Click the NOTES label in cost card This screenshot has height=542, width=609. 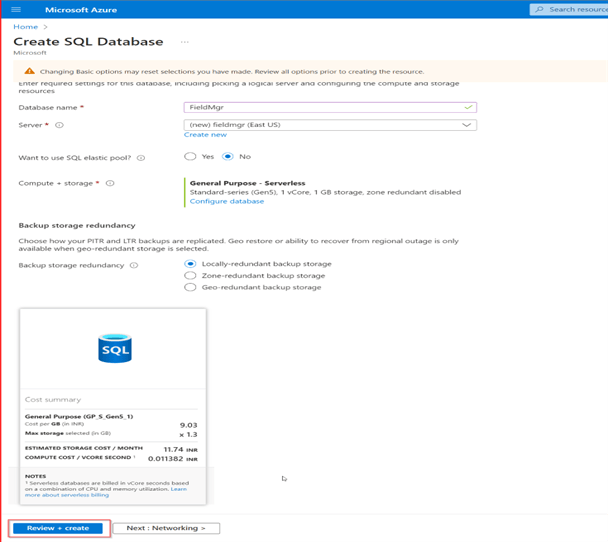[x=35, y=476]
